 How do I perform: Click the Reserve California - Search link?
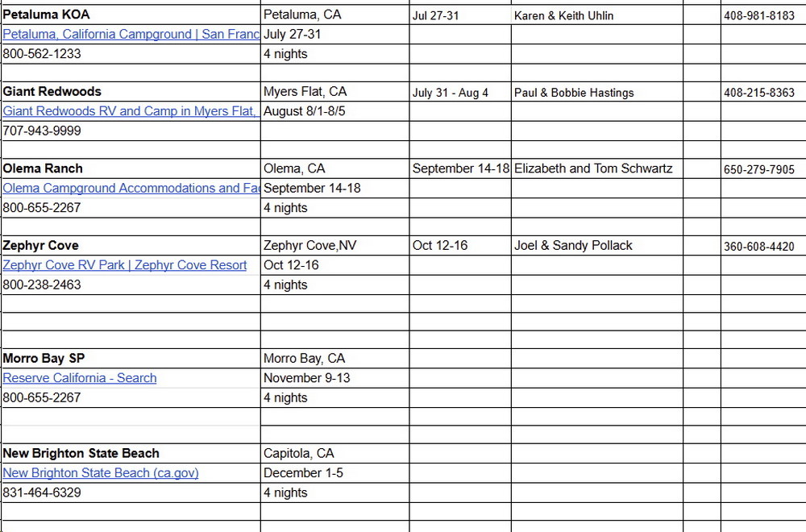click(x=80, y=378)
